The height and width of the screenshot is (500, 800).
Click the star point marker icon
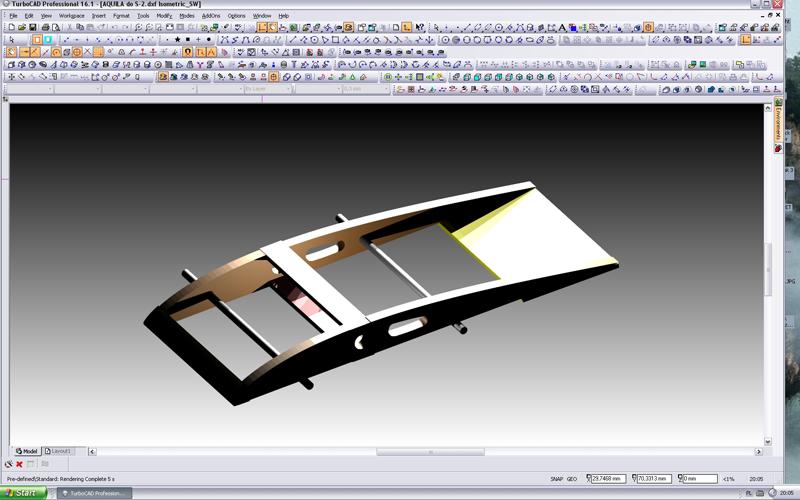pos(177,39)
